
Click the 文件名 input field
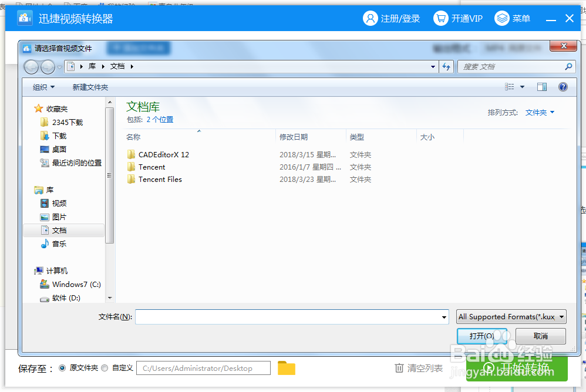coord(288,317)
